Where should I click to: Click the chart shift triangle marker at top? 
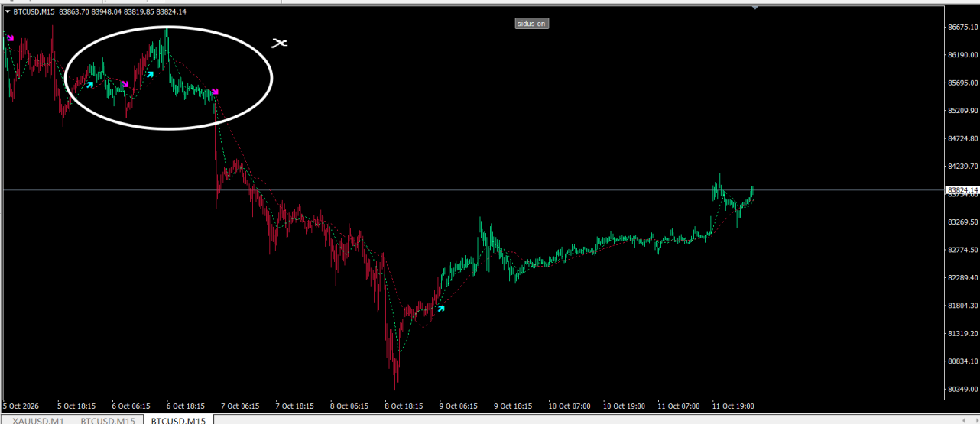coord(755,8)
